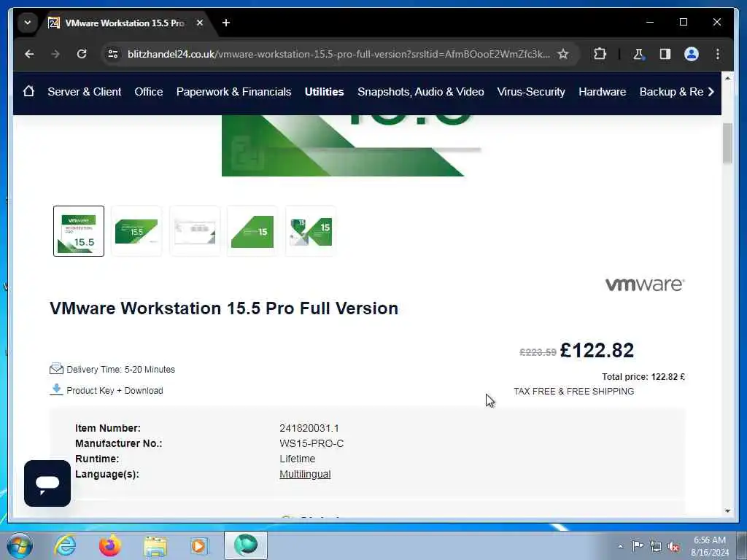Click the page vertical scrollbar thumb
The width and height of the screenshot is (747, 560).
[x=727, y=144]
